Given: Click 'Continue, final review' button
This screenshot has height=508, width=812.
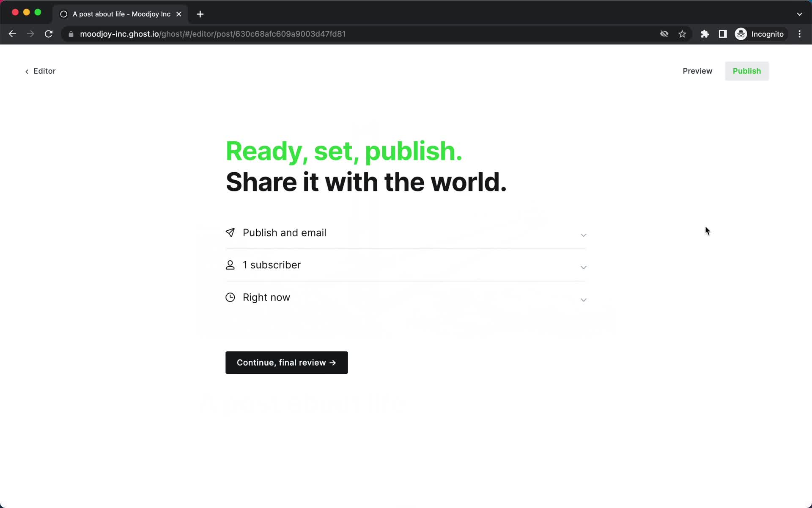Looking at the screenshot, I should pos(286,362).
